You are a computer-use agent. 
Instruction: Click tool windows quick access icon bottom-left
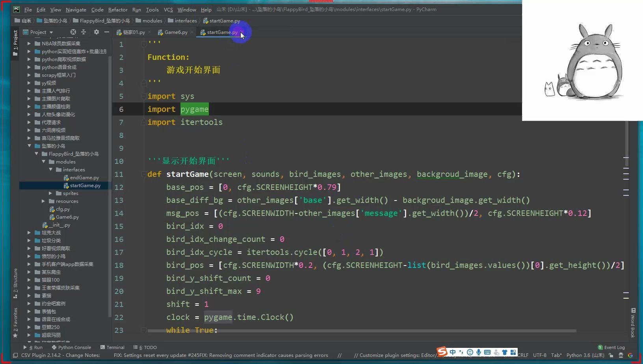coord(15,355)
